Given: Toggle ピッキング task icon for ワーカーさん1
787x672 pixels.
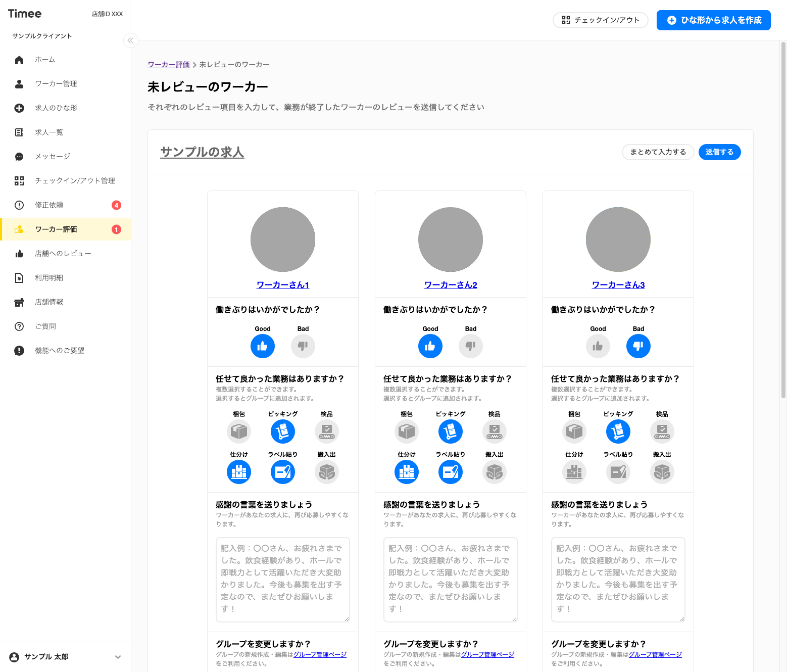Looking at the screenshot, I should [x=283, y=431].
